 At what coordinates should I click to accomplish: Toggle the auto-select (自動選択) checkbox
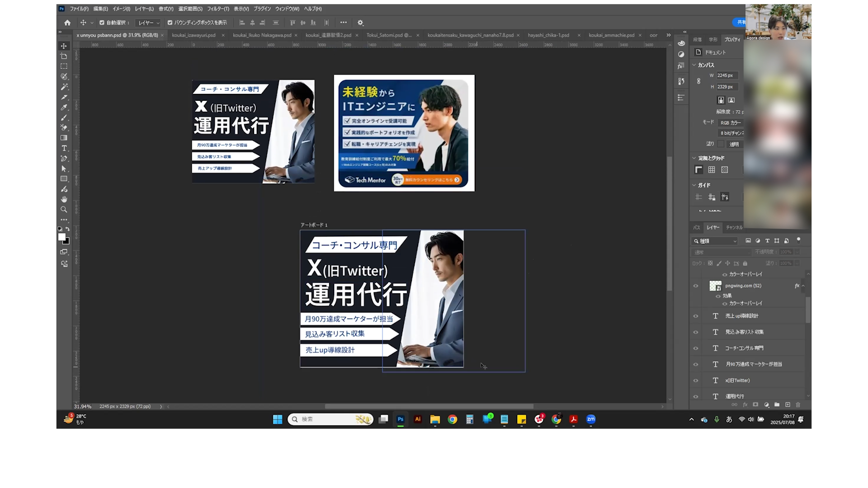102,23
